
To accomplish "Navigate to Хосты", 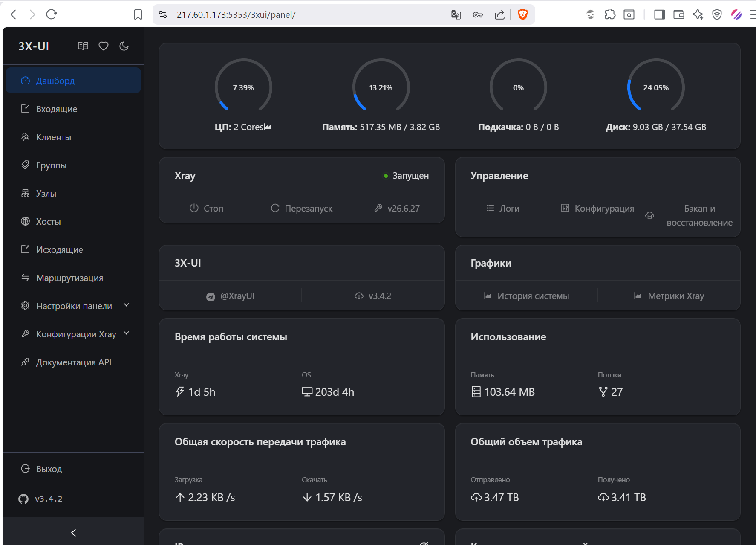I will [73, 221].
